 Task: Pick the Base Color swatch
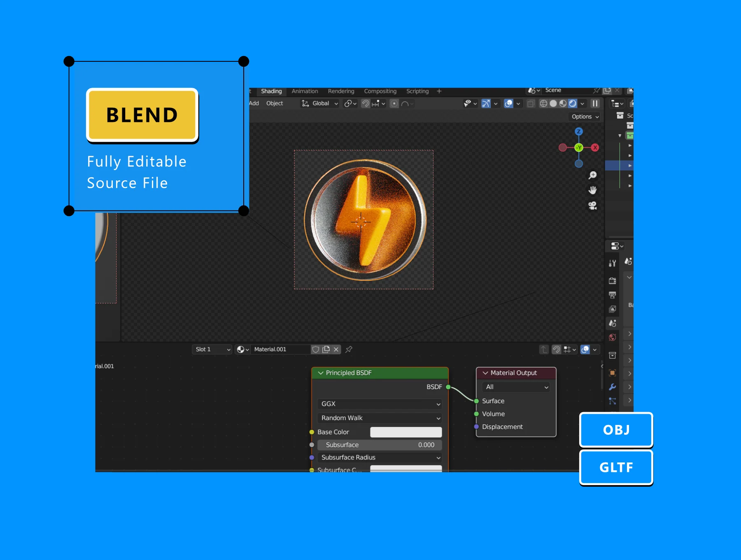click(406, 432)
